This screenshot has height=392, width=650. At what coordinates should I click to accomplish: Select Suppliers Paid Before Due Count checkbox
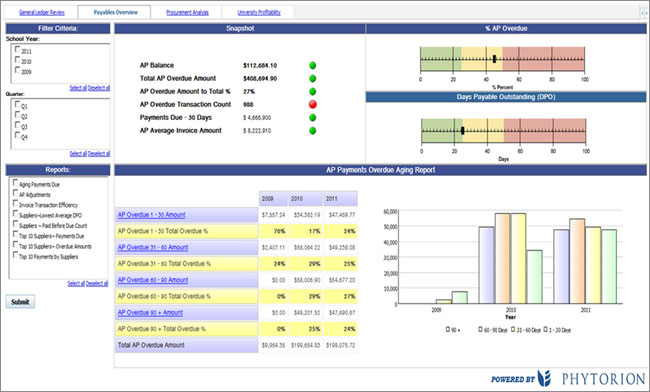15,224
